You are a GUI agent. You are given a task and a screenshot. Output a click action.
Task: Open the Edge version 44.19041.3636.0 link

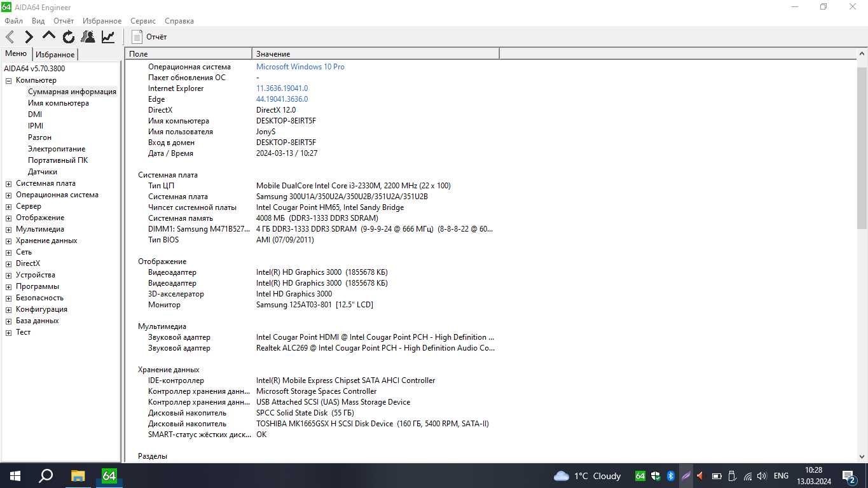[282, 99]
